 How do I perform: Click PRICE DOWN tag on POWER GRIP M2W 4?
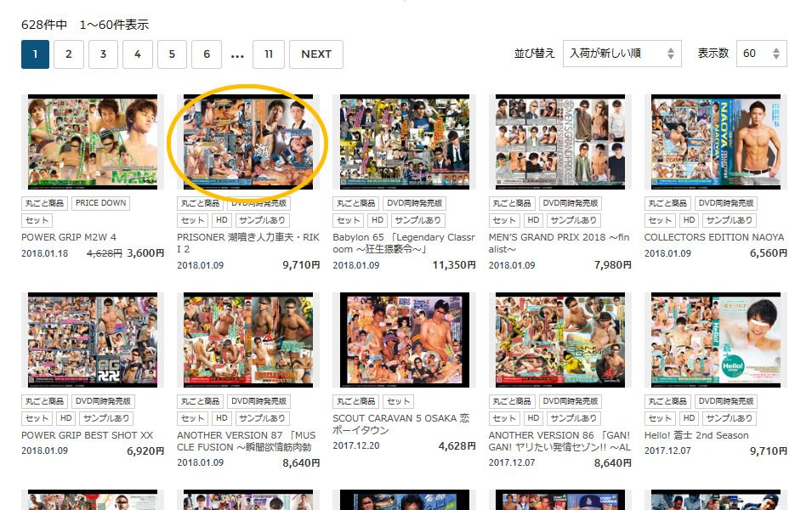[x=101, y=203]
